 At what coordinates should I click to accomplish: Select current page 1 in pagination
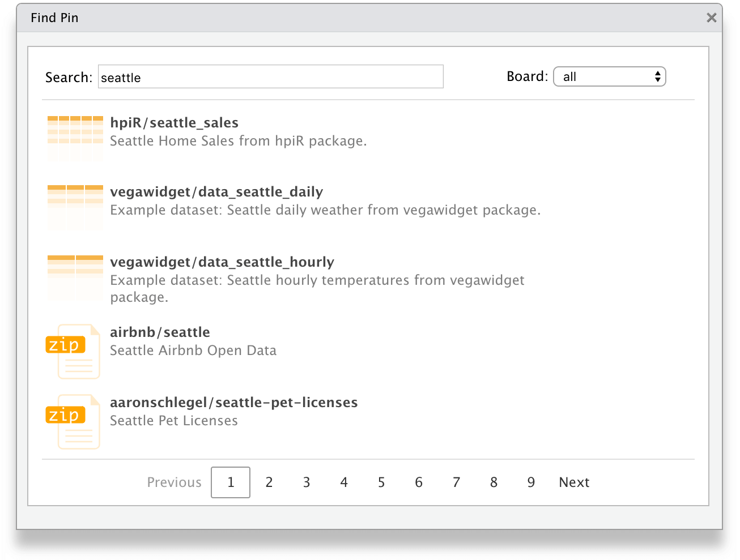(x=231, y=482)
